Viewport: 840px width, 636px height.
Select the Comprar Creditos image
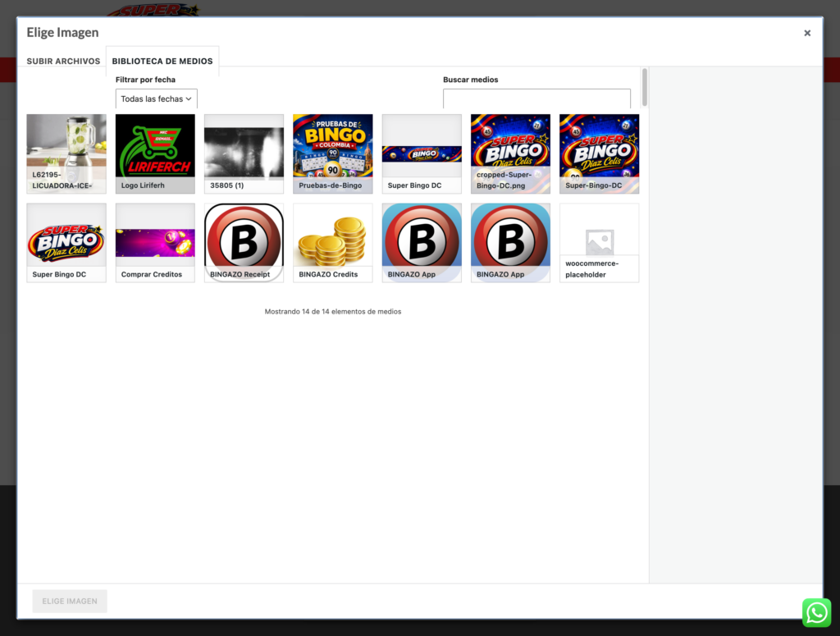click(155, 243)
